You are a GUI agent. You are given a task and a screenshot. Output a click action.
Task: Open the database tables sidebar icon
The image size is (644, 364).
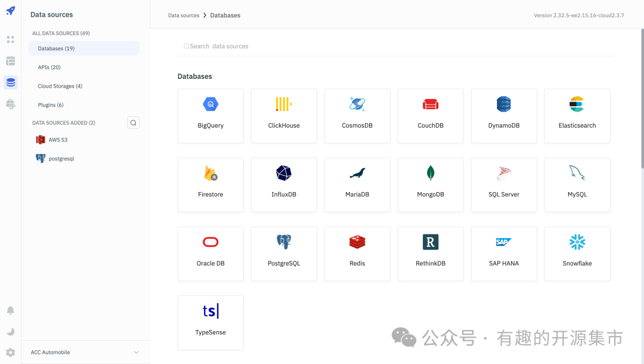[x=11, y=61]
